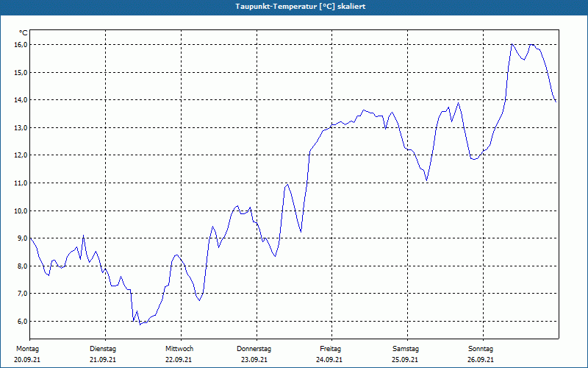Viewport: 588px width, 368px height.
Task: Click the Samstag day label
Action: point(406,349)
